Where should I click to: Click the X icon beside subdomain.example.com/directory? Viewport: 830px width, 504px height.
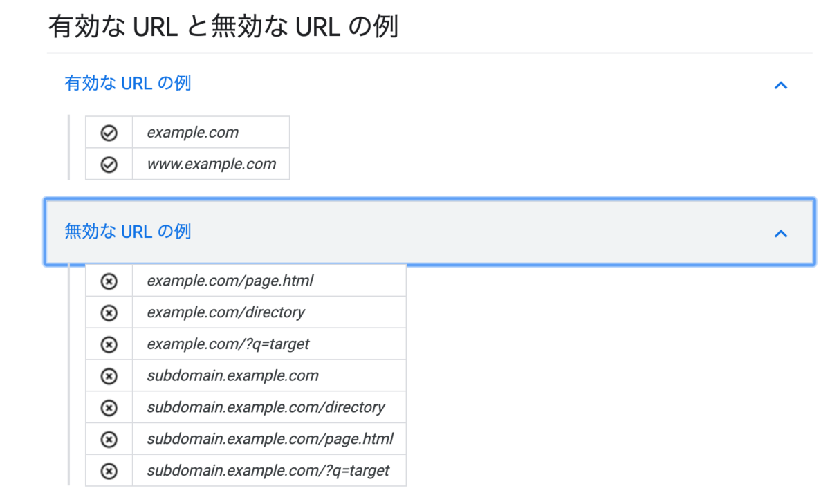click(x=109, y=408)
